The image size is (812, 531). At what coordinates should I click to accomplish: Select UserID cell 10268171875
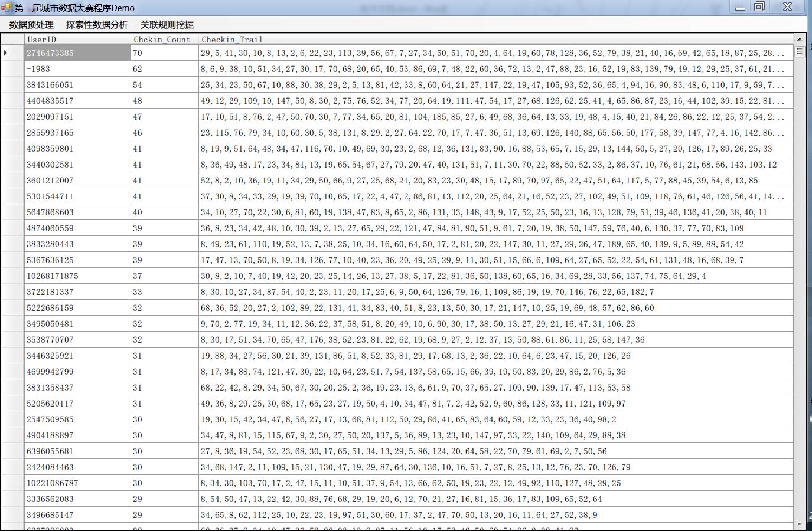coord(77,276)
